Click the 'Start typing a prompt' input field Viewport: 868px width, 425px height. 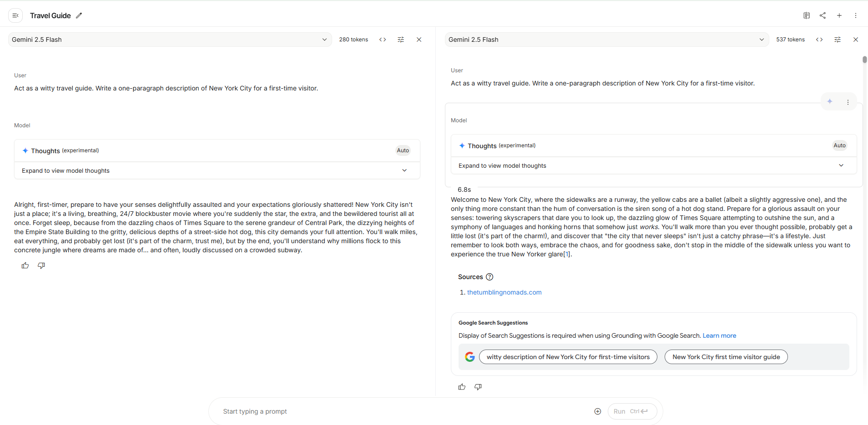pos(400,411)
